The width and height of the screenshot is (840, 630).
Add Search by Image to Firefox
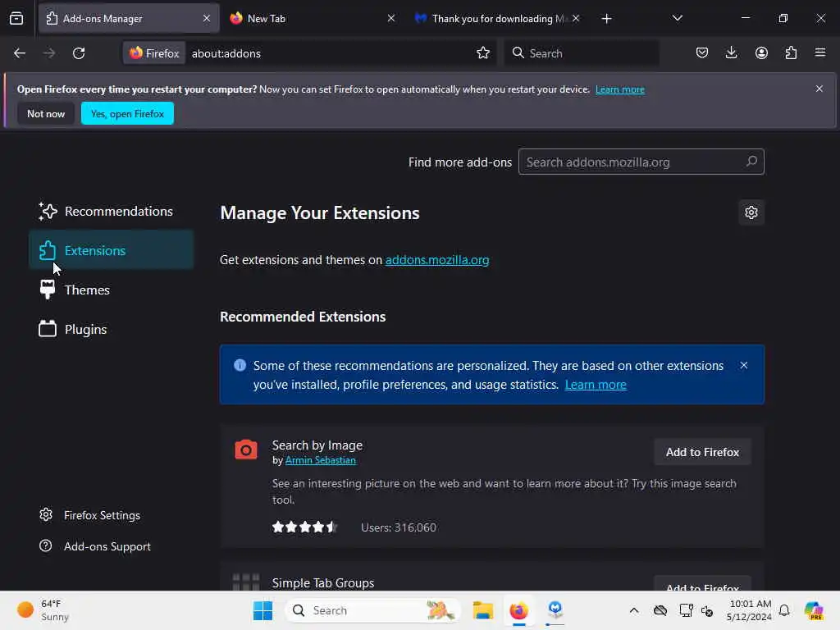click(702, 452)
